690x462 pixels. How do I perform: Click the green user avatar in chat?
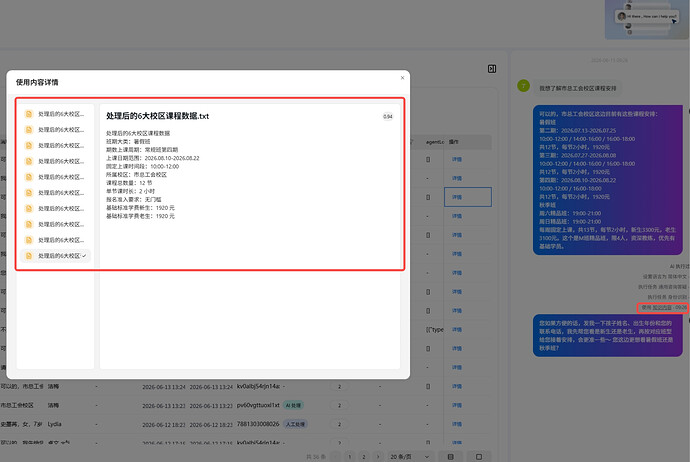tap(523, 86)
